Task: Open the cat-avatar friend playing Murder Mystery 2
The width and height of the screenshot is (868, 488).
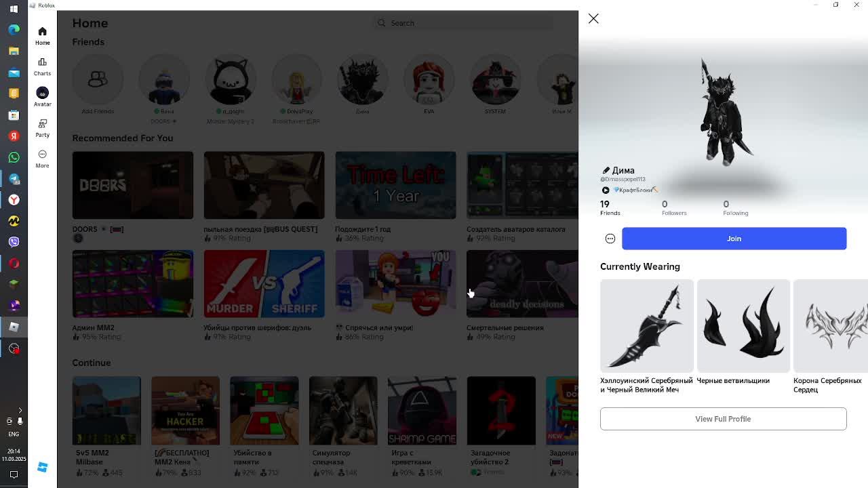Action: [231, 79]
